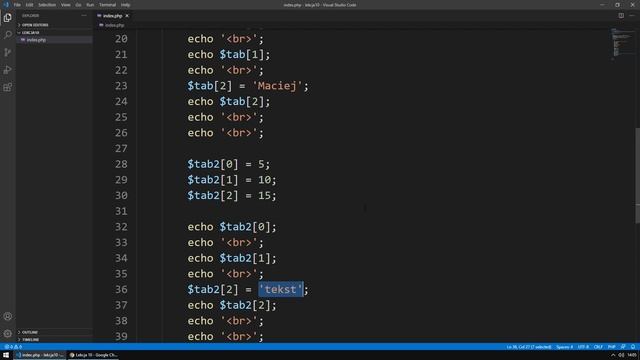Image resolution: width=640 pixels, height=360 pixels.
Task: Click the CRLF end of line selector
Action: [x=598, y=347]
